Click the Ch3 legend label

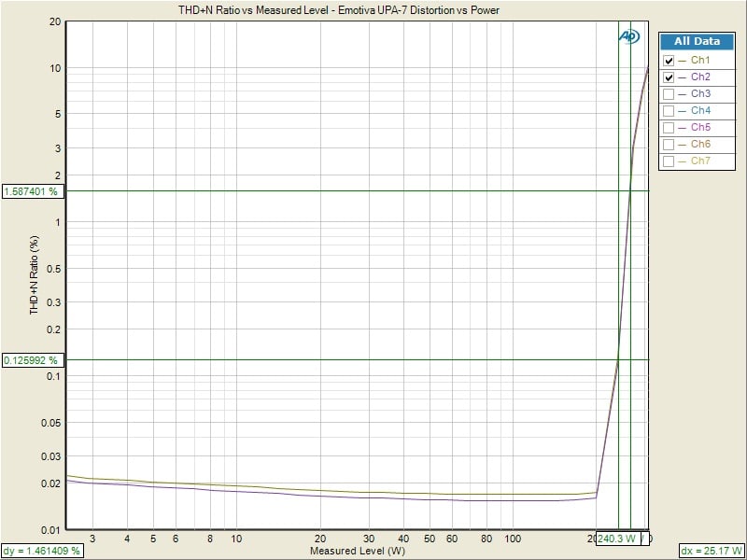700,94
